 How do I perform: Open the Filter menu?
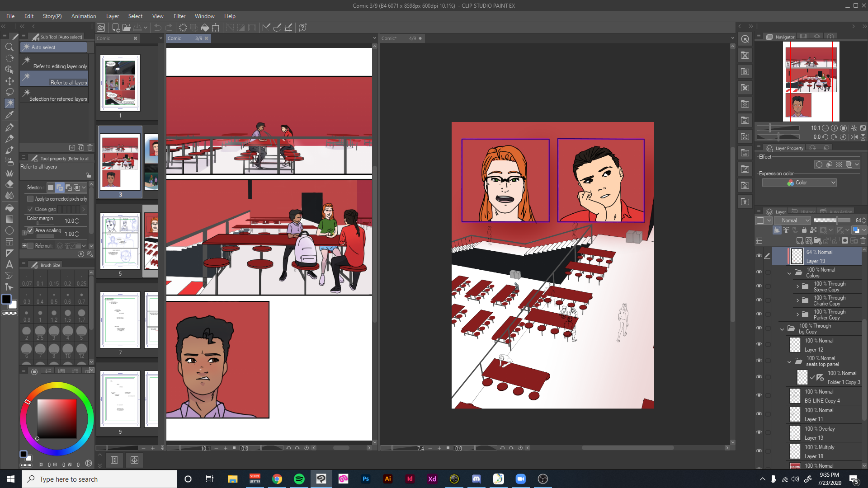179,16
